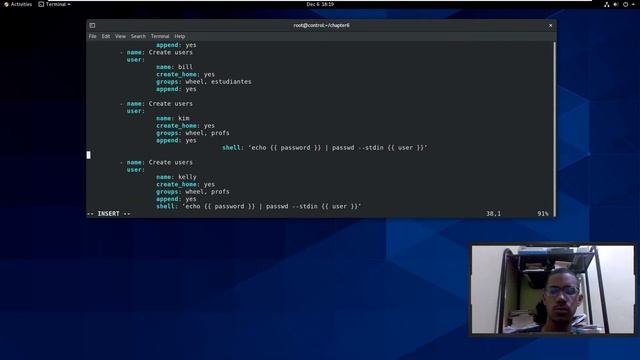Click on 'name: bill' line
Image resolution: width=640 pixels, height=360 pixels.
coord(174,67)
